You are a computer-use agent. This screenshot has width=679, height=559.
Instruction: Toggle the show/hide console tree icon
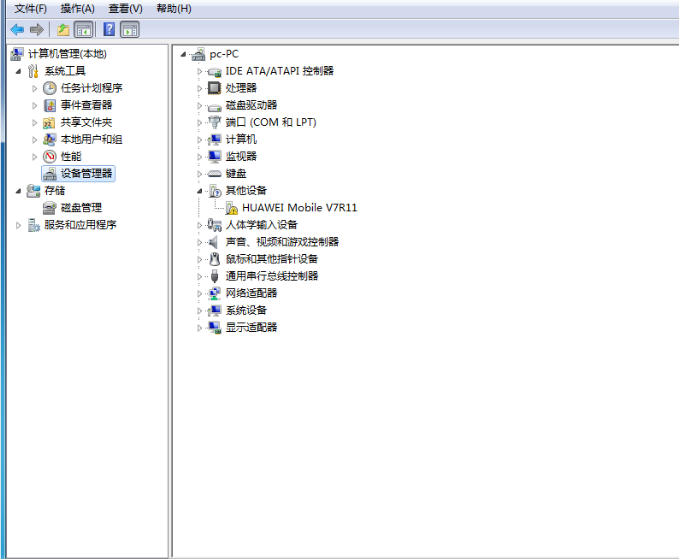[x=84, y=30]
